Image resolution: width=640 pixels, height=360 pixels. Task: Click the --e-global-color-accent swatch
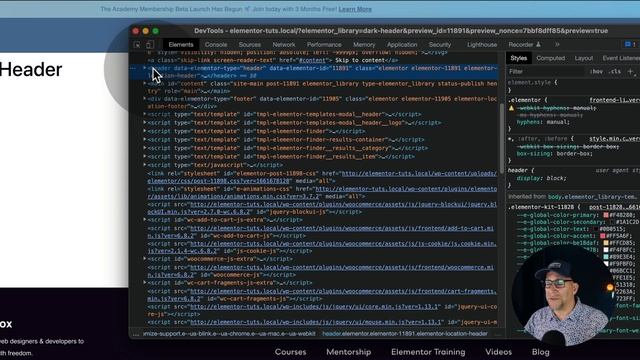coord(602,236)
